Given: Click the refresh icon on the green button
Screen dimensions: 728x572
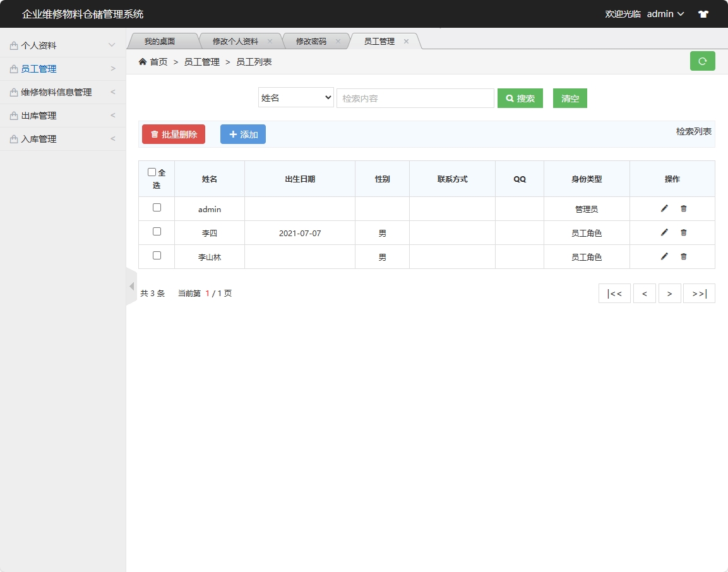Looking at the screenshot, I should pos(702,61).
